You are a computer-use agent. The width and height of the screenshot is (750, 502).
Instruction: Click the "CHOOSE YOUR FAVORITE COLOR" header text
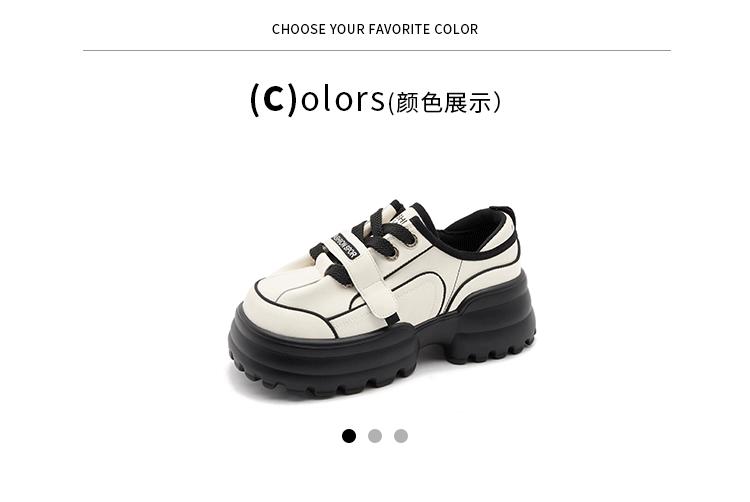coord(375,29)
